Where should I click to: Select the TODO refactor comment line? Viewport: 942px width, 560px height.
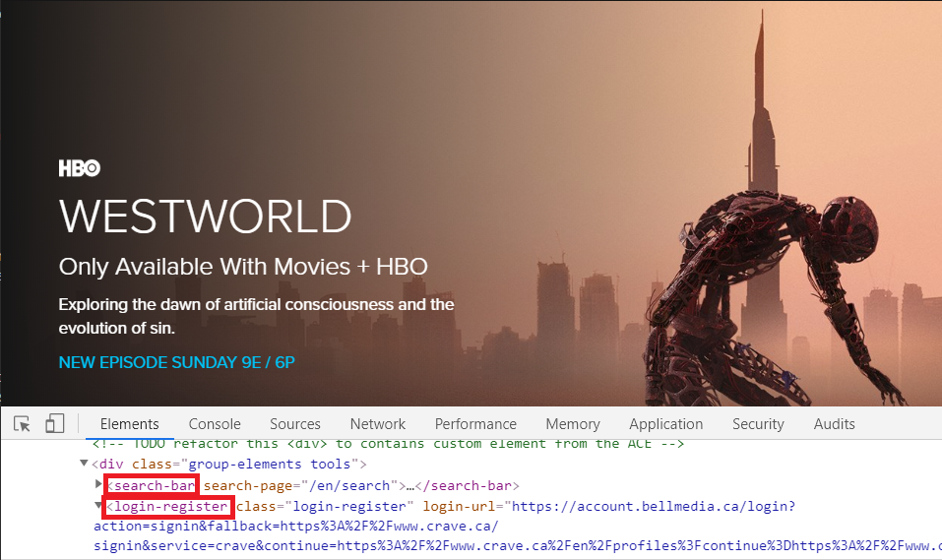pyautogui.click(x=388, y=444)
